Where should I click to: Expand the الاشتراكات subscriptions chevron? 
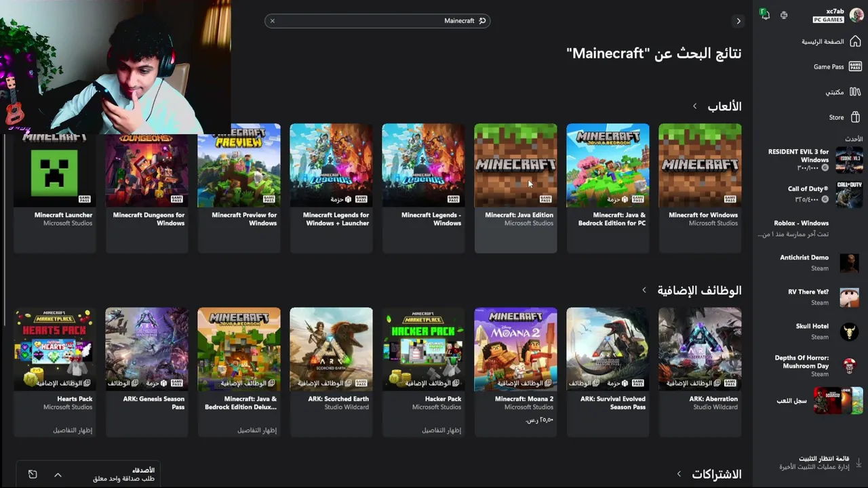[x=679, y=474]
